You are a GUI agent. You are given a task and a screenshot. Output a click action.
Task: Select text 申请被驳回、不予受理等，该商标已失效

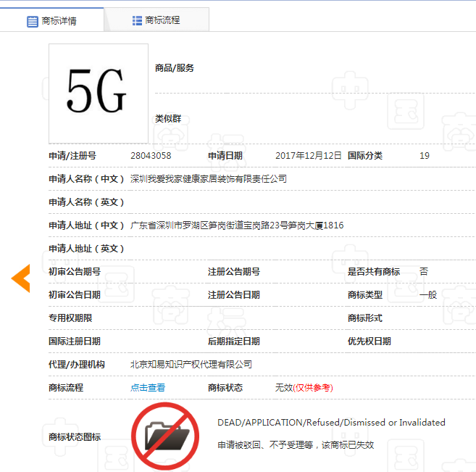point(296,445)
